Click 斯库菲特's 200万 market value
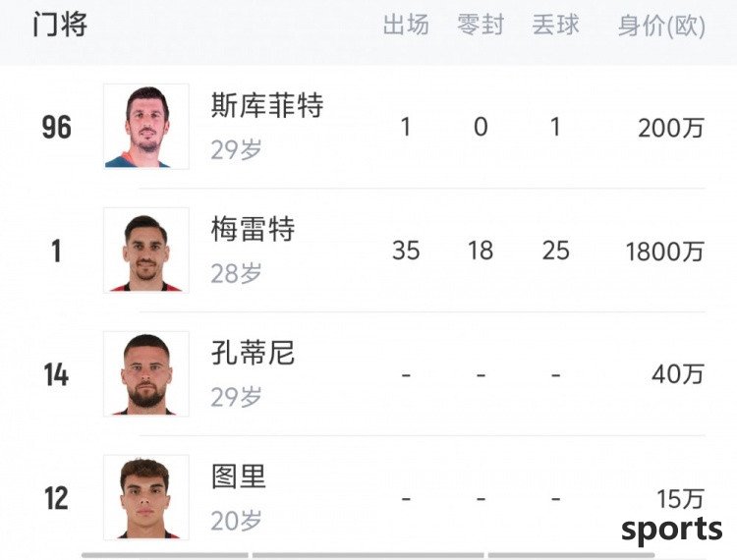 click(x=671, y=128)
